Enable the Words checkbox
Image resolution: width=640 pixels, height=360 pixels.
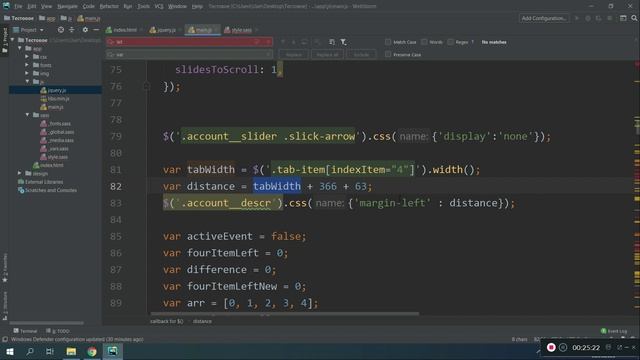pyautogui.click(x=424, y=42)
